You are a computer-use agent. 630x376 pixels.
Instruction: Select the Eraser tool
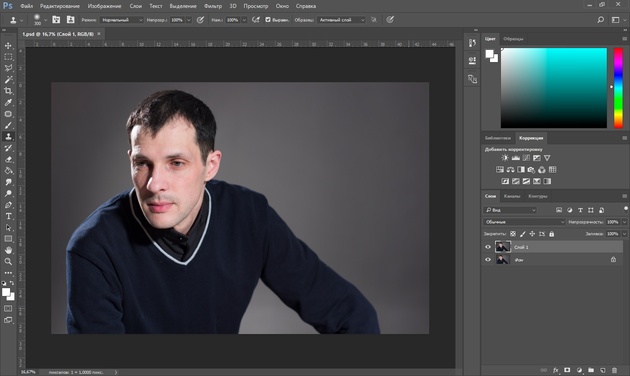(8, 159)
